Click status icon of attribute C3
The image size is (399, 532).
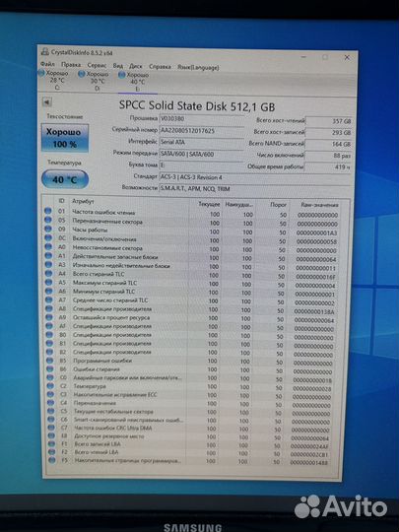(50, 394)
